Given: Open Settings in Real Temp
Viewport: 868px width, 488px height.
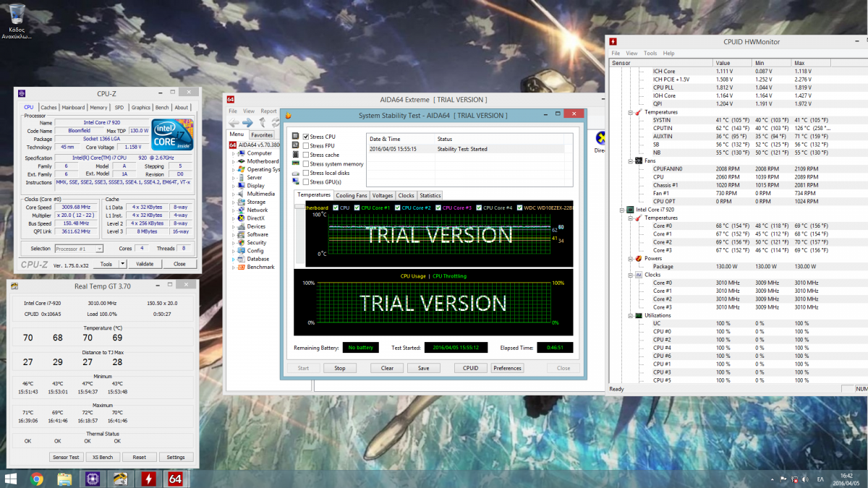Looking at the screenshot, I should (176, 457).
